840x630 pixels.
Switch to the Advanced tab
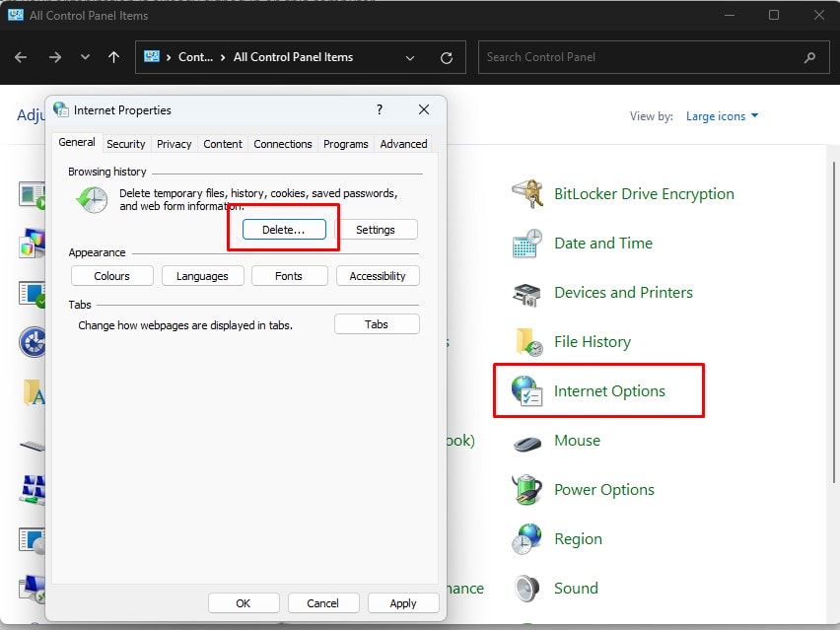(403, 144)
